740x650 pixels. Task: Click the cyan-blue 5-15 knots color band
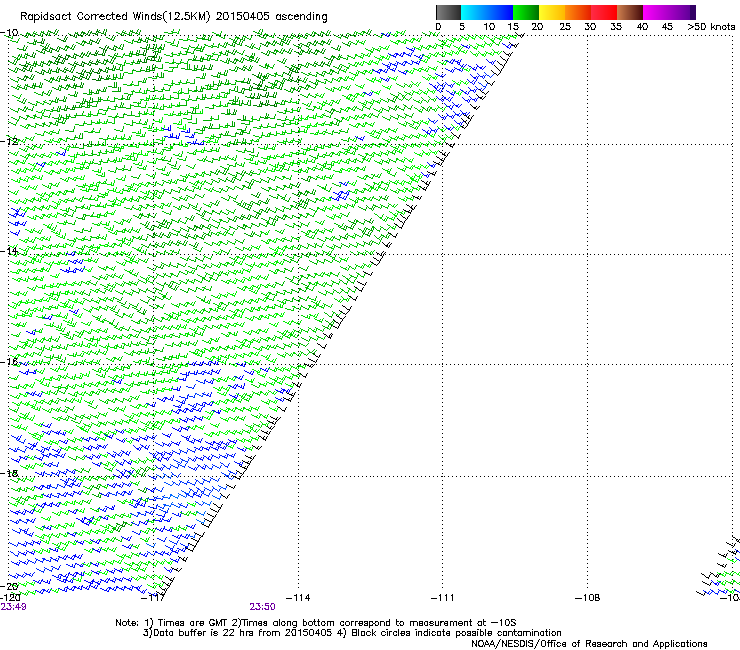(x=487, y=12)
